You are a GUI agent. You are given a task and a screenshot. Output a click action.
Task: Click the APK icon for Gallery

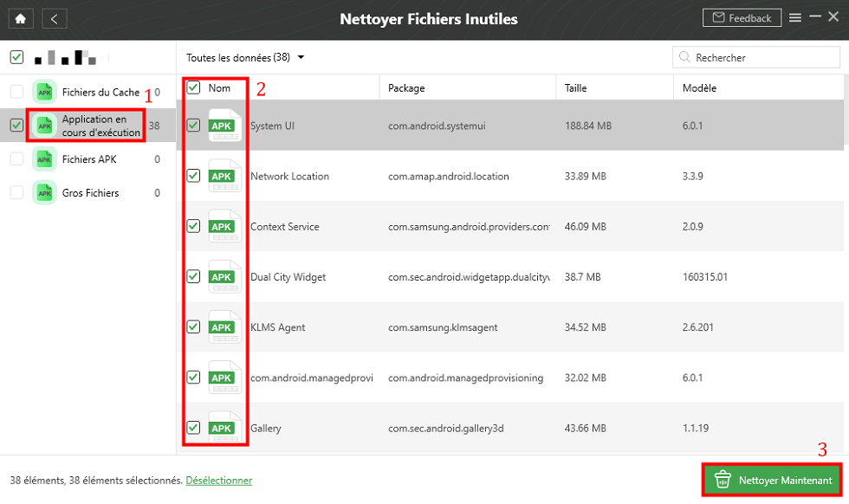[x=224, y=428]
